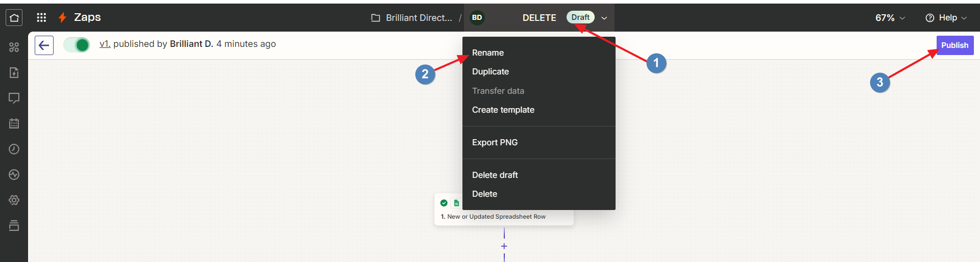Toggle the zap on/off switch
This screenshot has width=980, height=262.
point(77,45)
